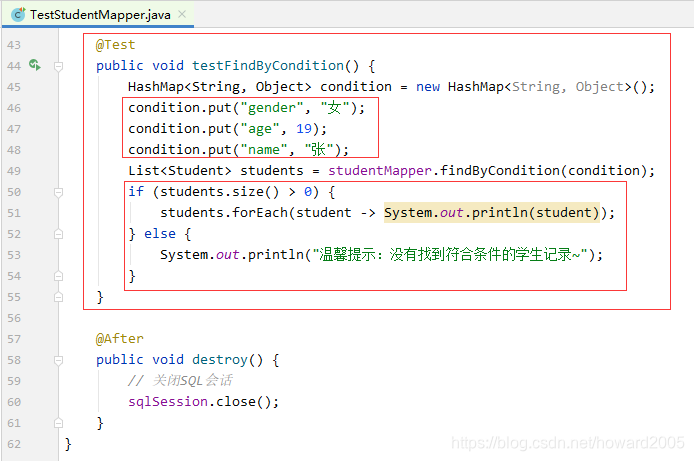Click the @After annotation
Screen dimensions: 694x461
pos(120,338)
